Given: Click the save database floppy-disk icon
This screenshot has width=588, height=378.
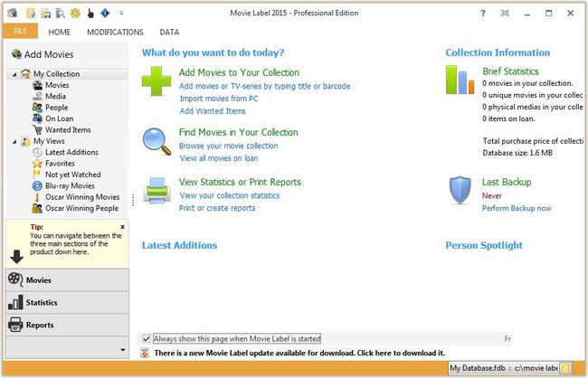Looking at the screenshot, I should [46, 14].
